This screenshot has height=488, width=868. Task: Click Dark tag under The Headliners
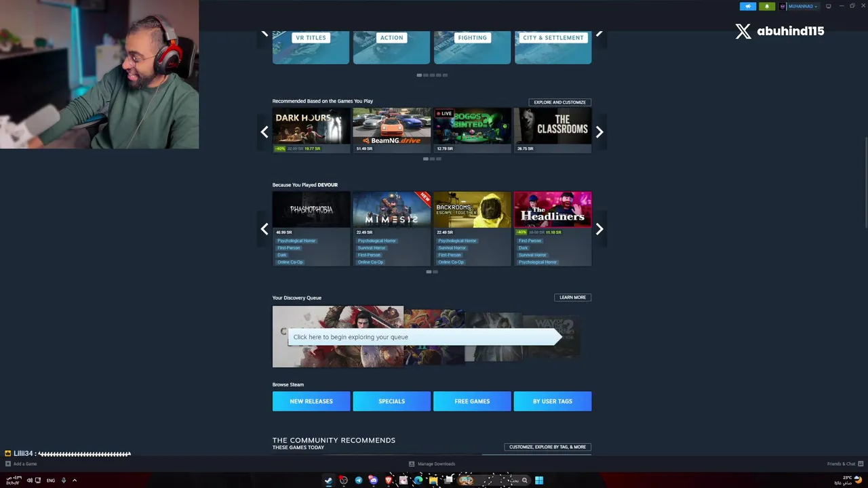524,248
